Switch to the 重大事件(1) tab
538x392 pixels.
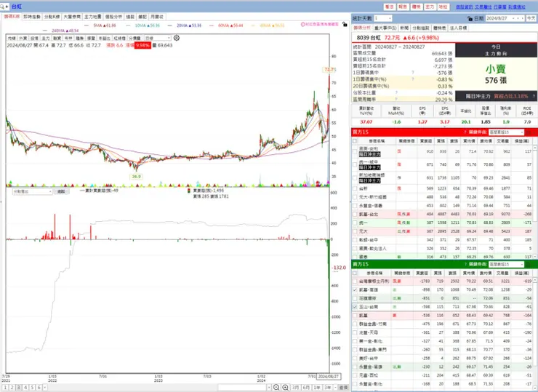[x=385, y=28]
